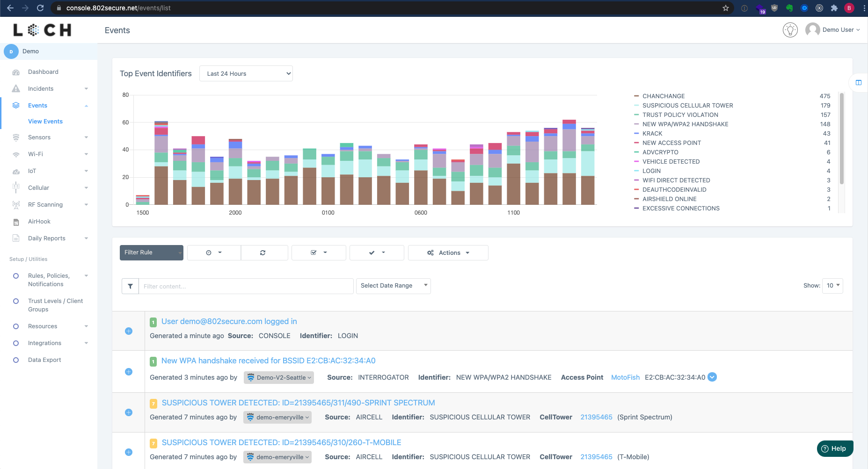
Task: Expand the New WPA handshake event plus icon
Action: (129, 372)
